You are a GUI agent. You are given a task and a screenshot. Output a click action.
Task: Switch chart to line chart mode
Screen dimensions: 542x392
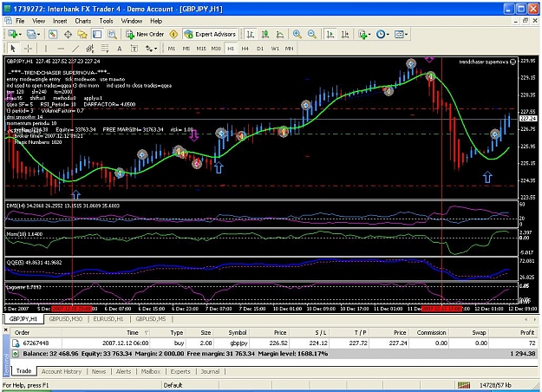tap(280, 34)
